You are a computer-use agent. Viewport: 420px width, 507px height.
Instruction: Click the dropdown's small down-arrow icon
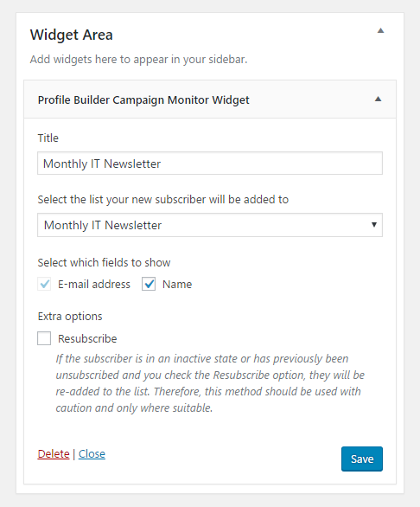(374, 225)
